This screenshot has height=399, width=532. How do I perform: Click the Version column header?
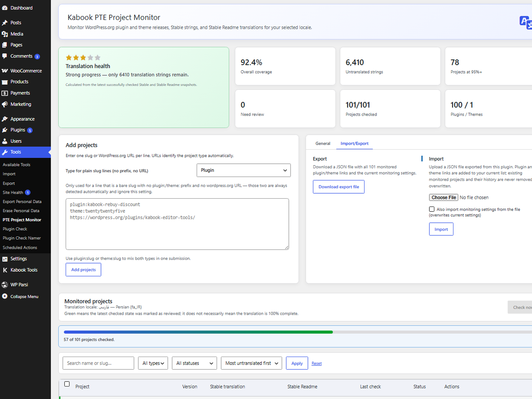point(190,387)
